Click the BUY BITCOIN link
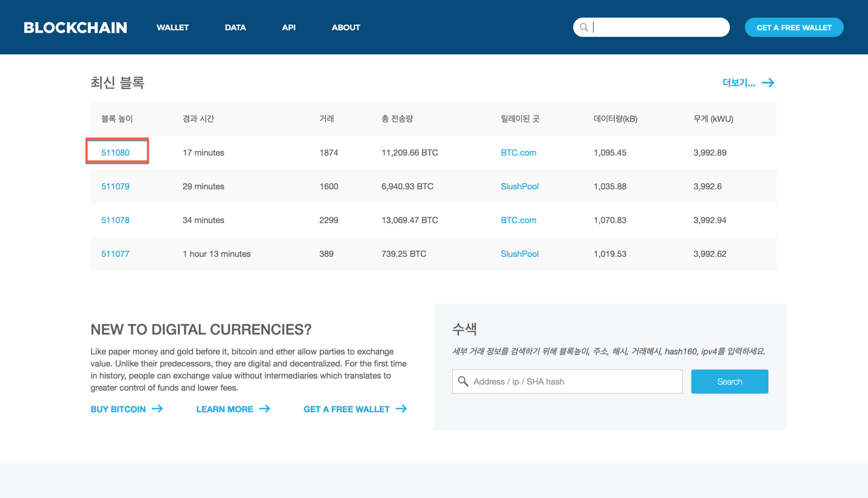This screenshot has height=498, width=868. tap(118, 409)
